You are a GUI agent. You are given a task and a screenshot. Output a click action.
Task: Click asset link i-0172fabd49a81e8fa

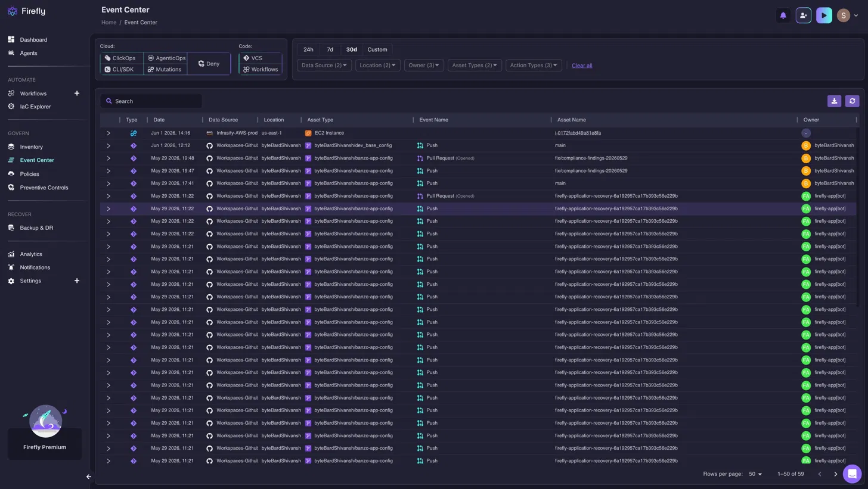click(x=578, y=133)
